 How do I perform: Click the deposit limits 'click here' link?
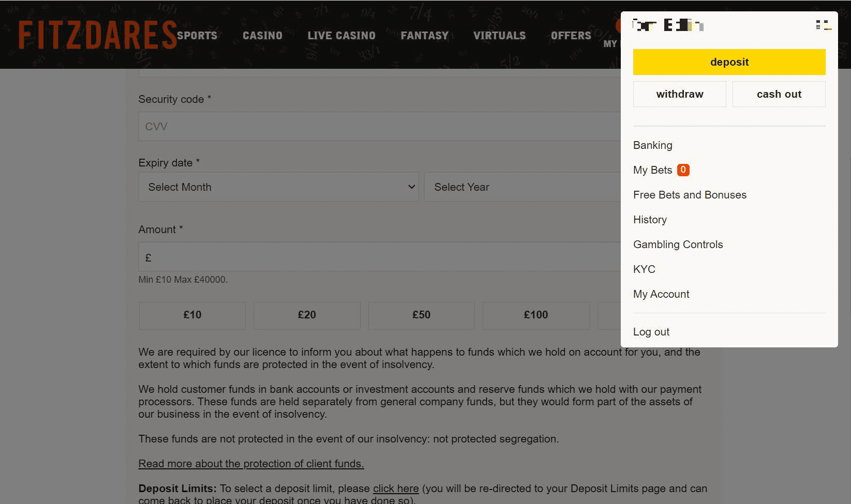pyautogui.click(x=396, y=488)
